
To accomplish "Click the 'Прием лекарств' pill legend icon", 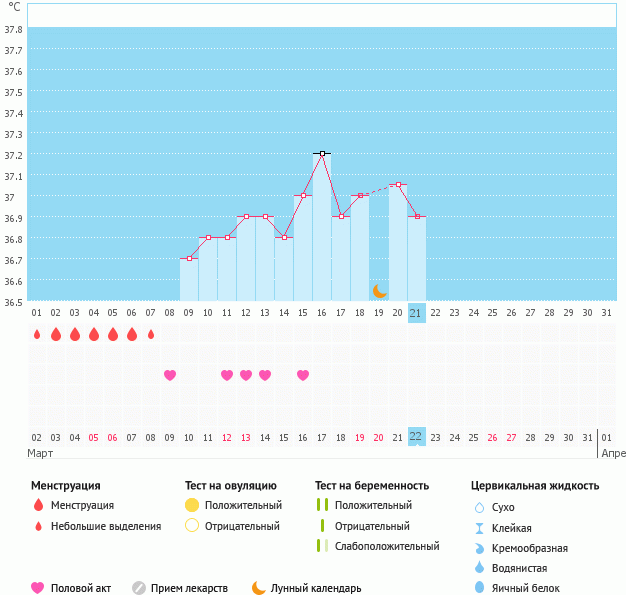I will click(x=139, y=588).
